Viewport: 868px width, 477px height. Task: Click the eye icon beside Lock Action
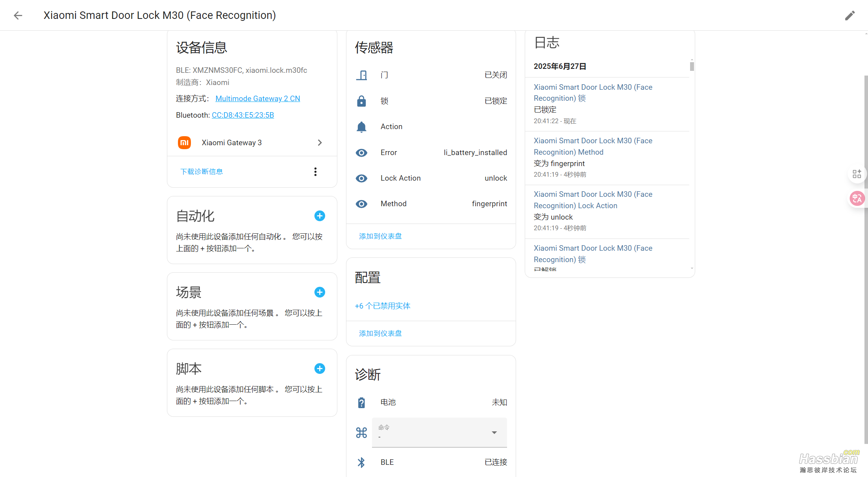pyautogui.click(x=361, y=178)
